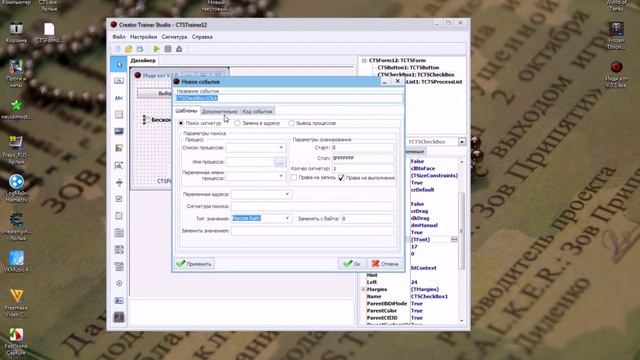Click browse button next to Имя процесса
Image resolution: width=640 pixels, height=360 pixels.
pyautogui.click(x=280, y=162)
